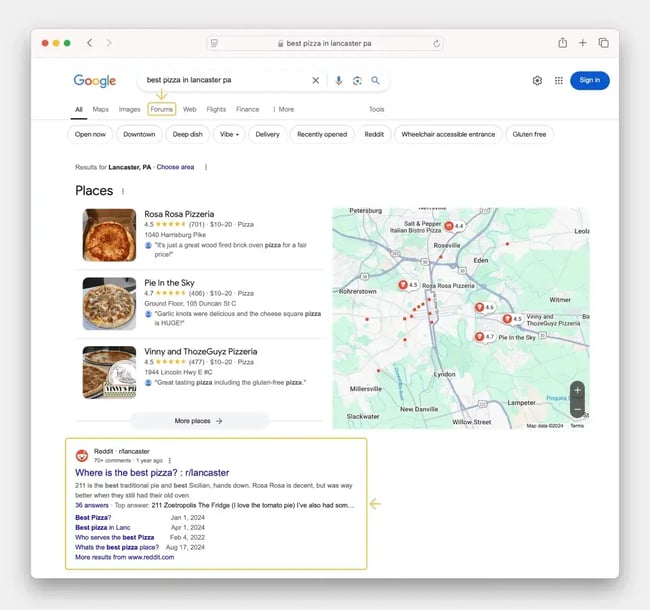
Task: Open Where is the best pizza Reddit link
Action: click(152, 472)
